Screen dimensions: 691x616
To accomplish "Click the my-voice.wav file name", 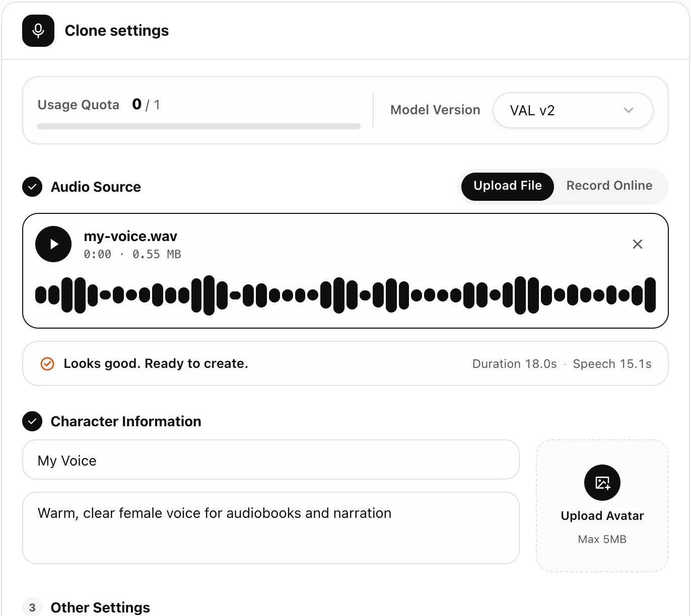I will click(130, 237).
